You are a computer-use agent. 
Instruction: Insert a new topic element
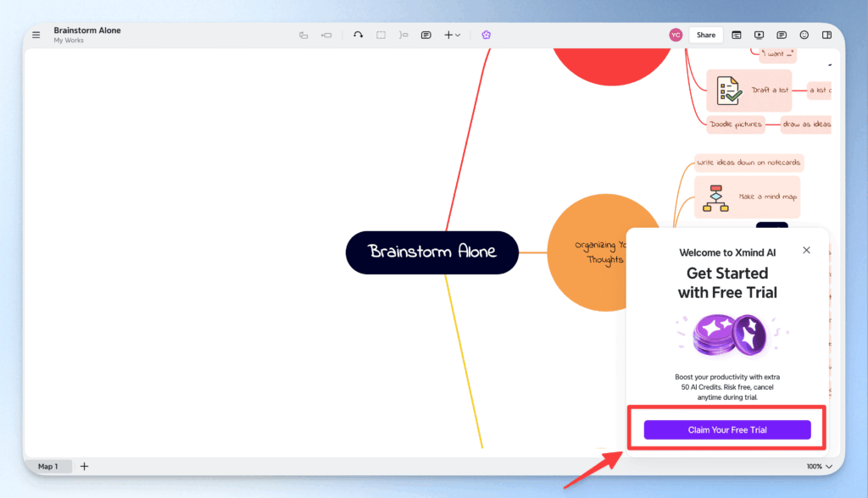(x=304, y=35)
